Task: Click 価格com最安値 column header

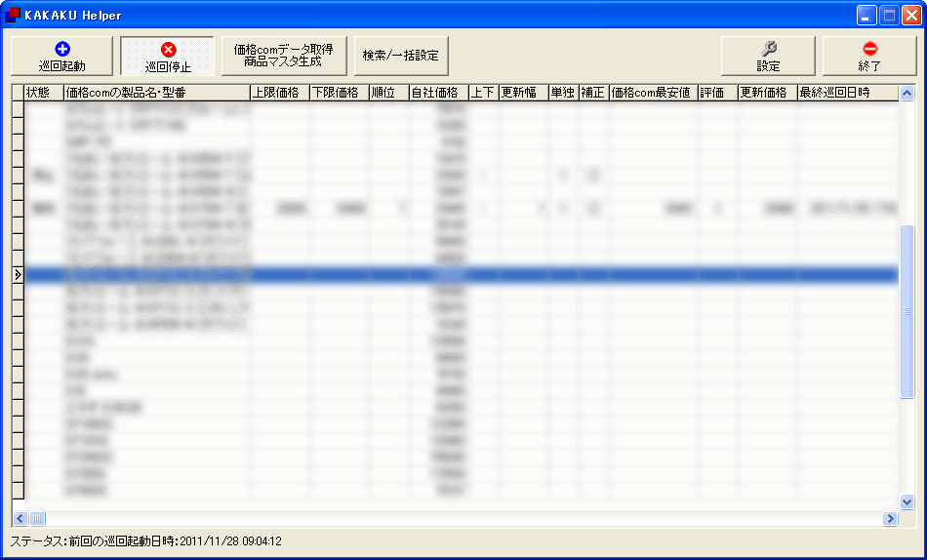Action: [x=653, y=93]
